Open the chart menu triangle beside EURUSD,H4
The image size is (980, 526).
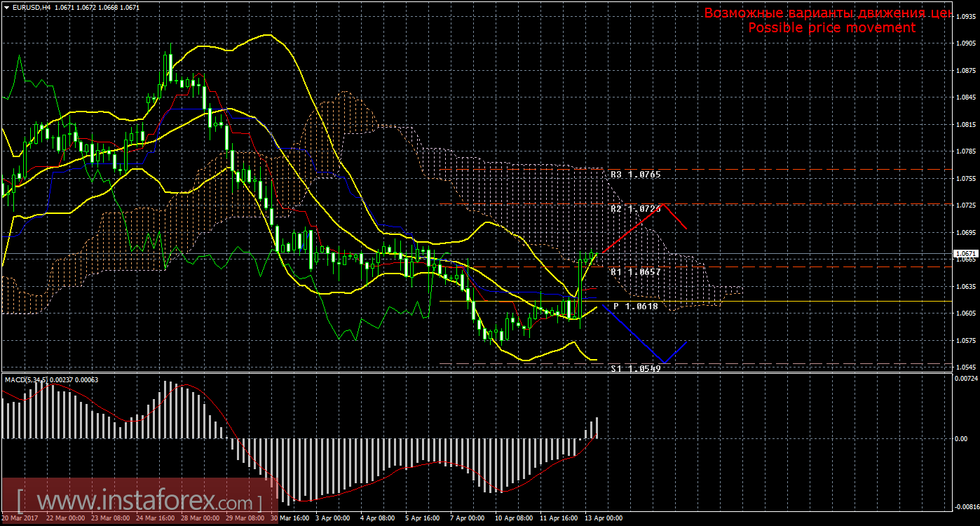point(6,7)
